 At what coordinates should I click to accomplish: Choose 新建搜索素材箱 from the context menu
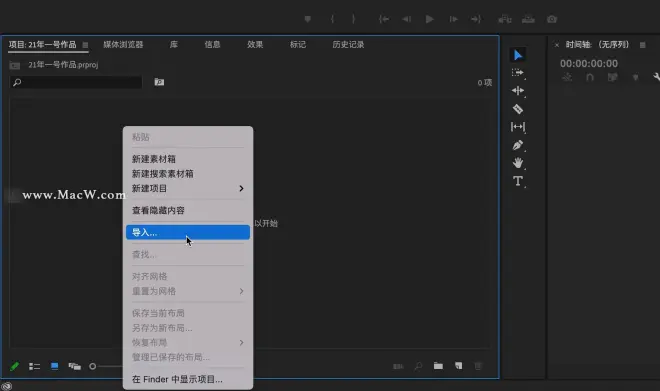(188, 174)
